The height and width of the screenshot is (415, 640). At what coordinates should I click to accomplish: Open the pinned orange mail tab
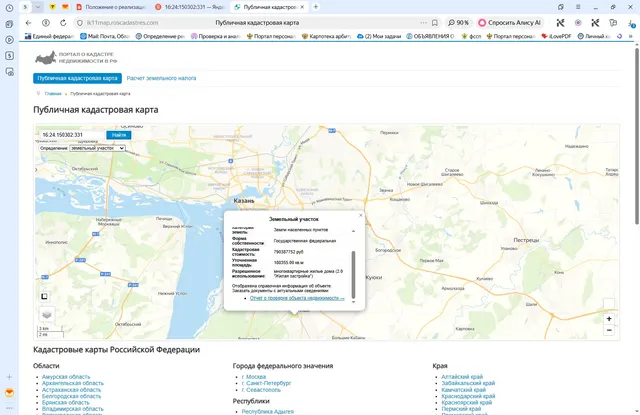[65, 7]
